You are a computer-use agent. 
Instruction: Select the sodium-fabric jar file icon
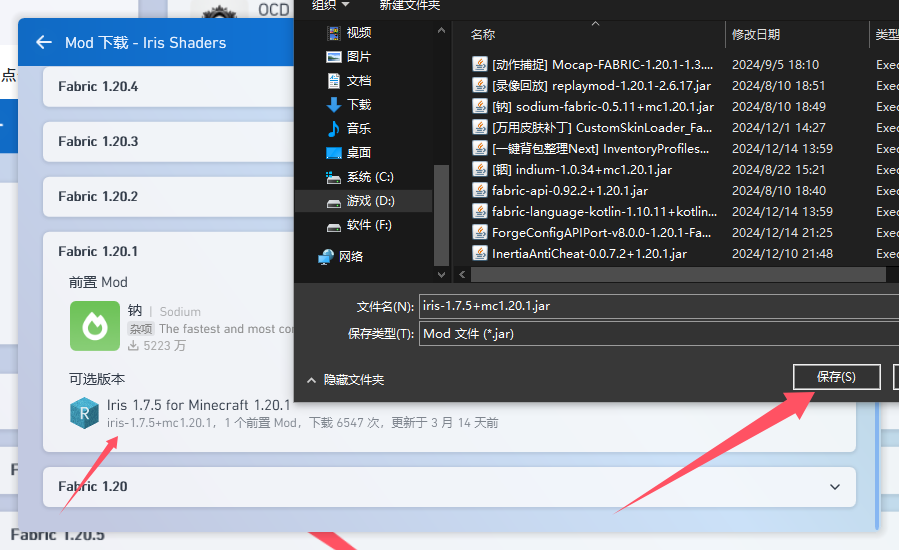tap(479, 107)
